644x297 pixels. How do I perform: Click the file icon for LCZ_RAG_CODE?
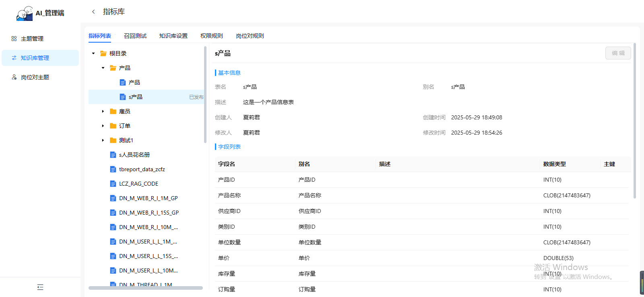[113, 184]
